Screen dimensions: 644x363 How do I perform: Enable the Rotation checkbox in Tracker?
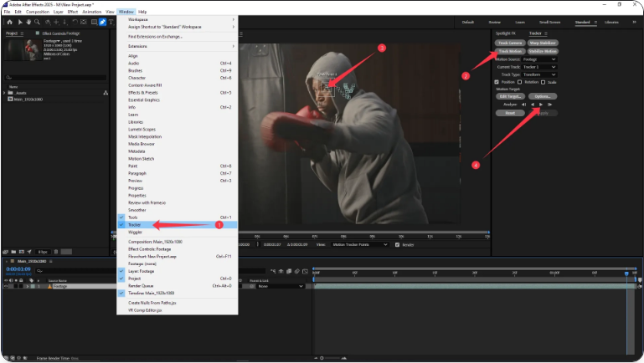(521, 82)
